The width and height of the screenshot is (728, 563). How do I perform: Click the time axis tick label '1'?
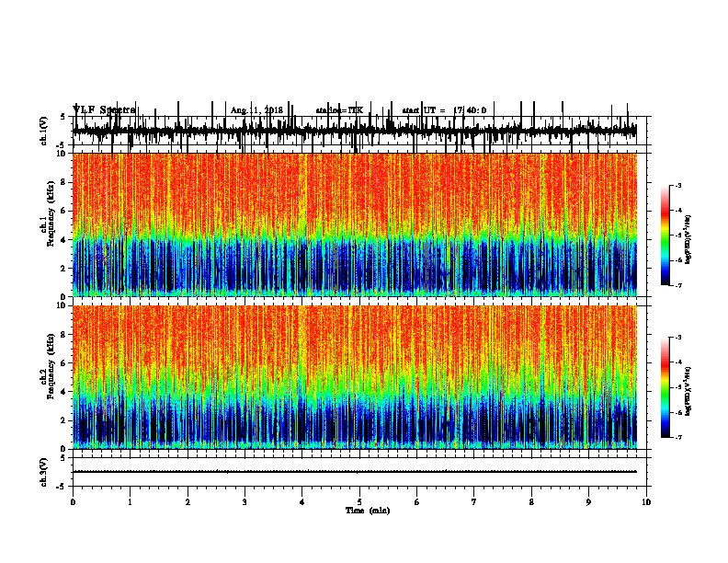[x=130, y=502]
